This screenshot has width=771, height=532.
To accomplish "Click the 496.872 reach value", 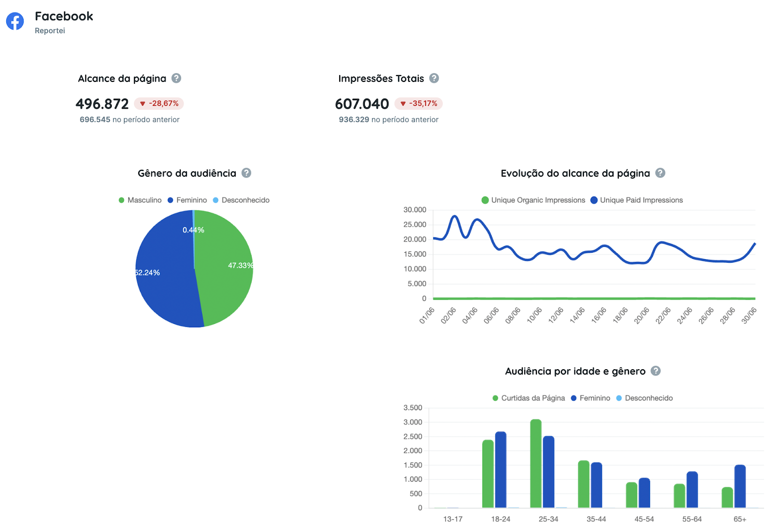I will (102, 104).
